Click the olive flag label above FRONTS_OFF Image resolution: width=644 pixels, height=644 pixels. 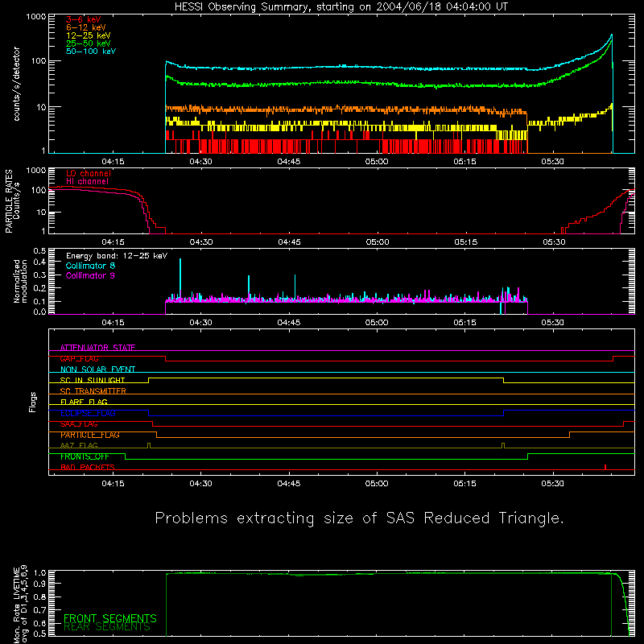click(x=79, y=446)
